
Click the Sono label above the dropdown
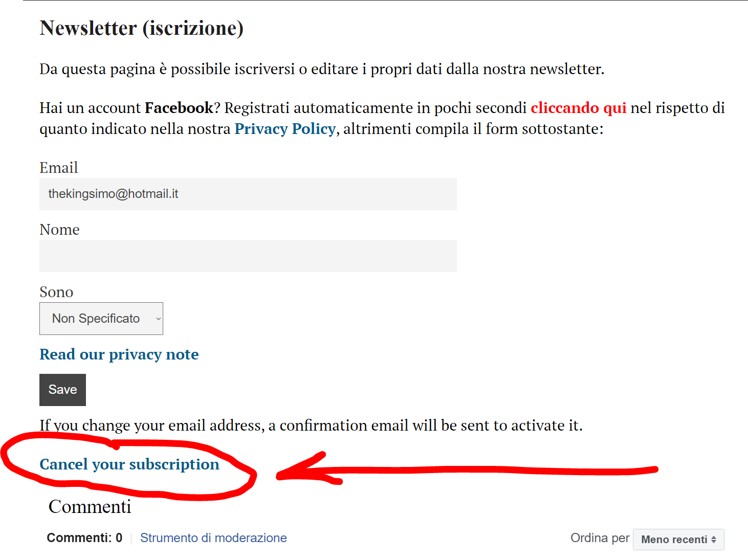56,292
